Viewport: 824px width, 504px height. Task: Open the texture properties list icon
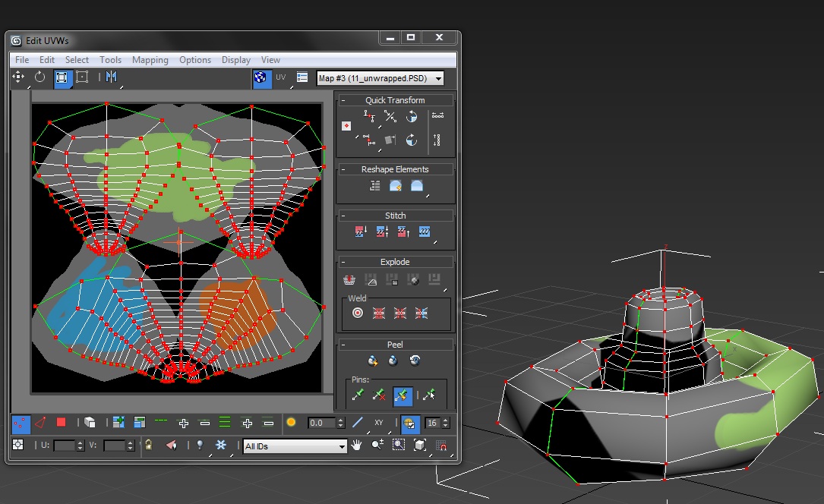point(302,77)
